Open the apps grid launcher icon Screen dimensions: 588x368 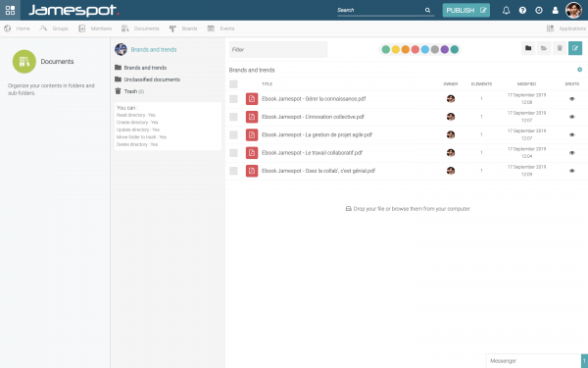(x=10, y=10)
